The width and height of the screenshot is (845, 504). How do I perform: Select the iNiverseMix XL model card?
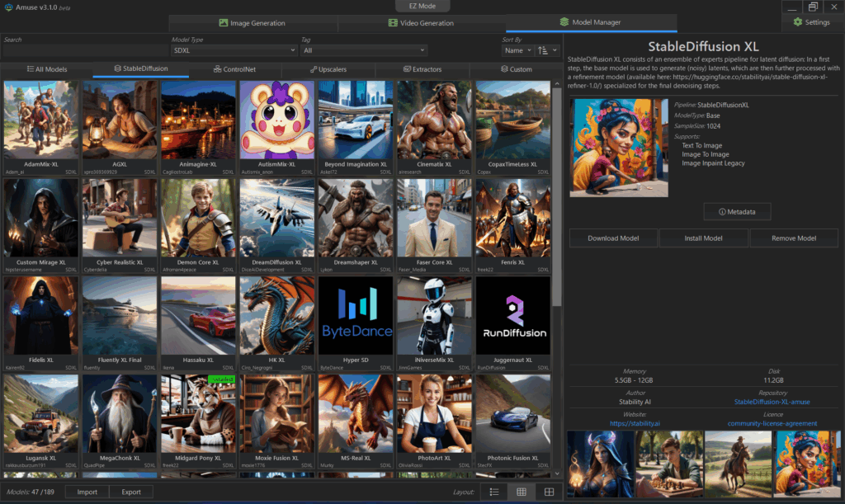[434, 323]
